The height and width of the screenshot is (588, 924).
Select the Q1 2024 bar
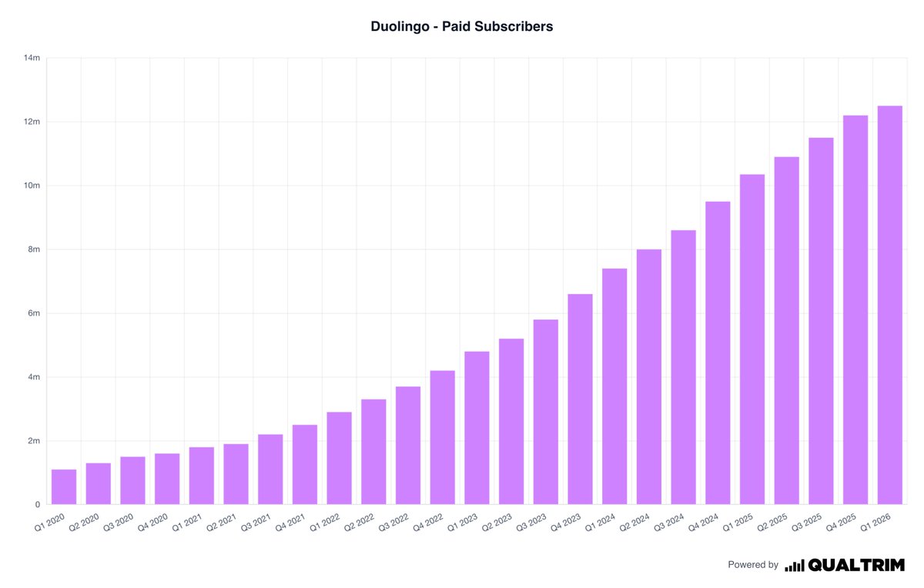614,387
